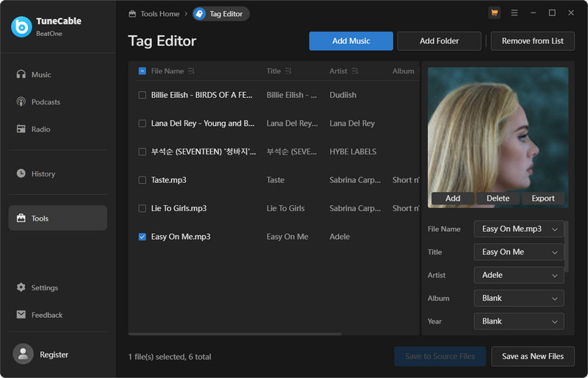Select artist cell 'Adele' in list
This screenshot has width=588, height=378.
pyautogui.click(x=340, y=237)
